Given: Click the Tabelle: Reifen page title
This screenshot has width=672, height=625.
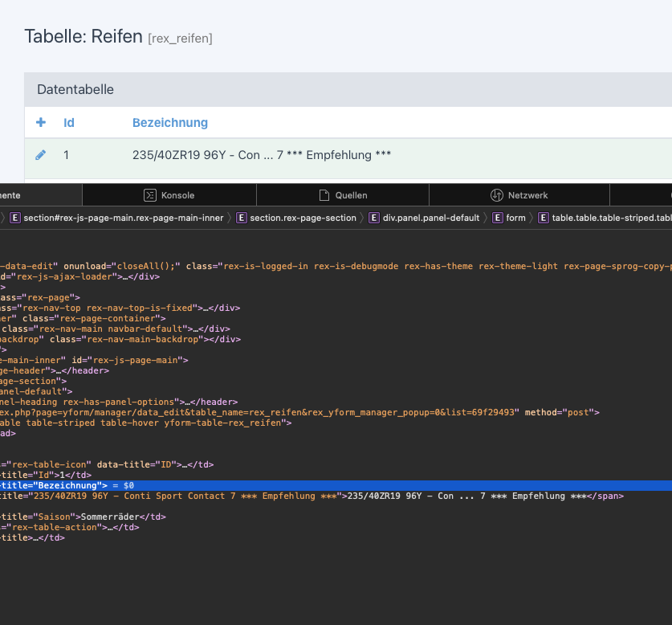Looking at the screenshot, I should click(83, 36).
